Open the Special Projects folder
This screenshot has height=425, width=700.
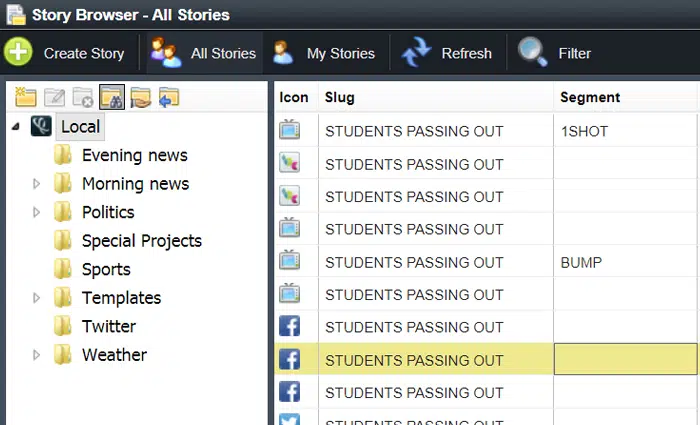click(x=142, y=241)
